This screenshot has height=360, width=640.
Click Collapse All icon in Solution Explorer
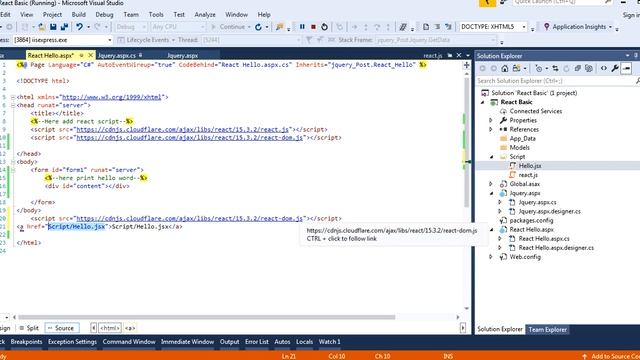(x=578, y=69)
